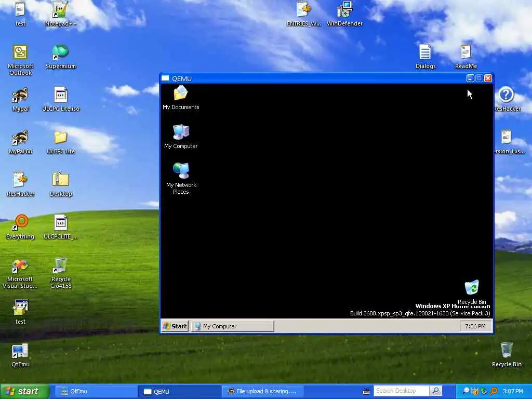Open the Microsoft Visual Studio shortcut
The width and height of the screenshot is (532, 399).
point(20,273)
